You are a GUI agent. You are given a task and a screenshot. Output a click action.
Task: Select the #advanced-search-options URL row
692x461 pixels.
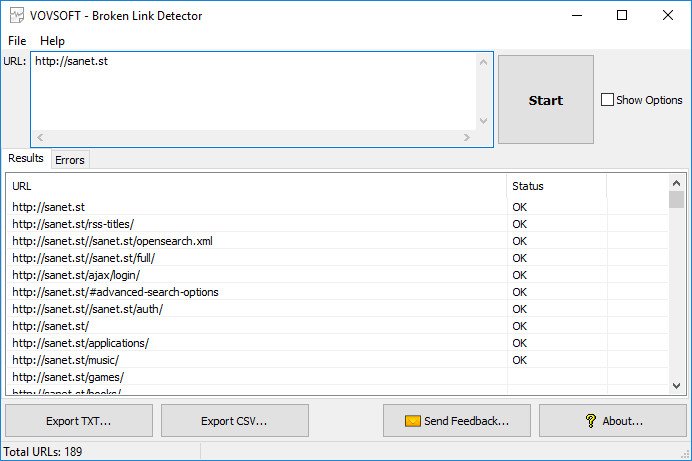point(338,292)
